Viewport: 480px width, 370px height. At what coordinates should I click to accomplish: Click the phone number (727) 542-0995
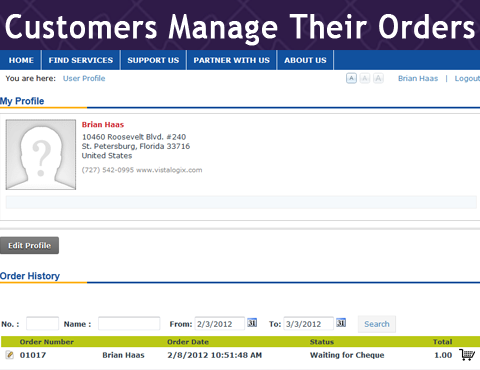pyautogui.click(x=108, y=170)
